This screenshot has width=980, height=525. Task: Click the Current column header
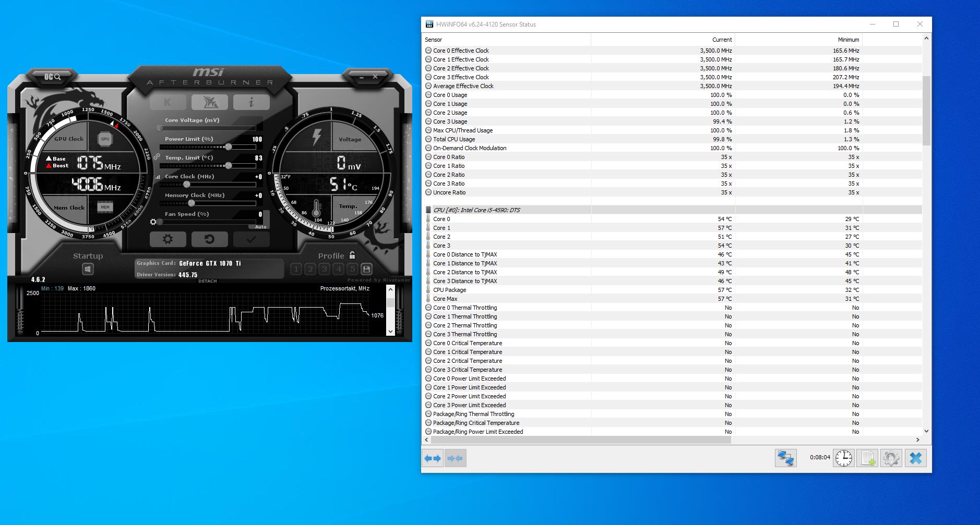point(663,40)
